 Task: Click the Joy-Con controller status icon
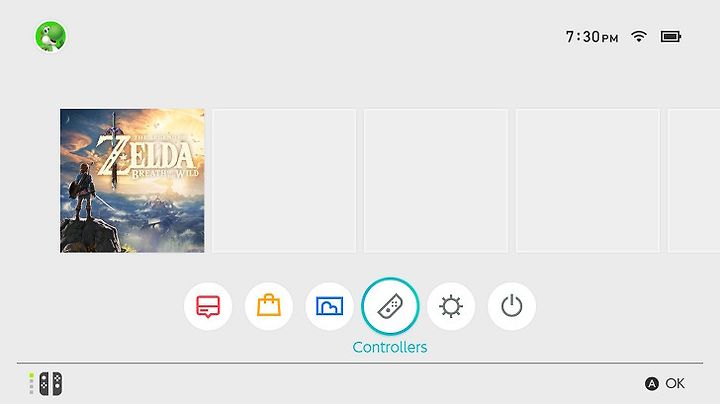(51, 383)
